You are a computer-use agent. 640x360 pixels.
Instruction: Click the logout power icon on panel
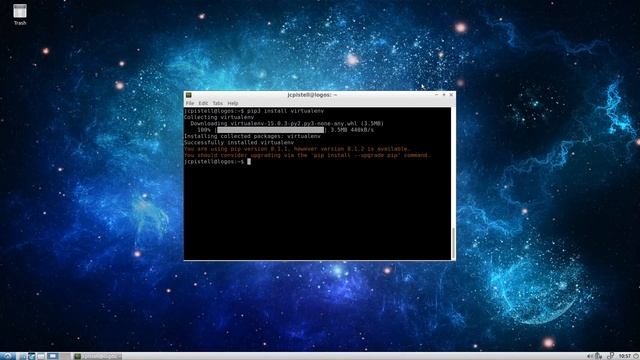pyautogui.click(x=636, y=356)
